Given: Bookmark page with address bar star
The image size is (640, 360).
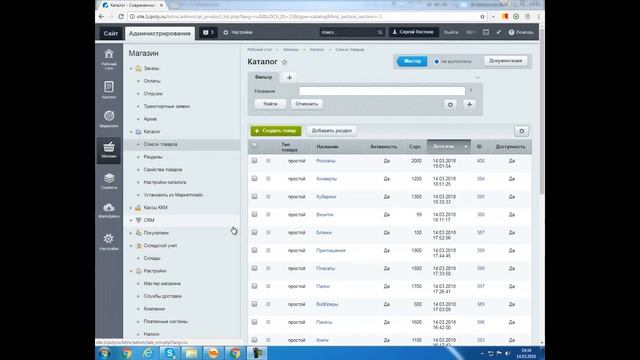Looking at the screenshot, I should click(482, 17).
